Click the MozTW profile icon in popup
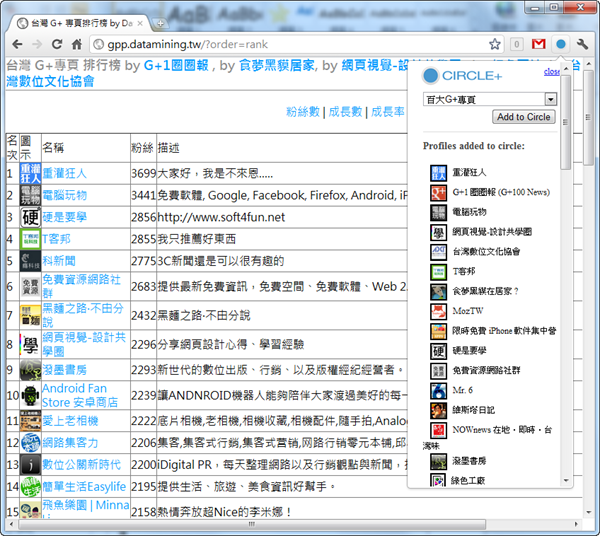Viewport: 600px width, 536px height. (x=438, y=311)
